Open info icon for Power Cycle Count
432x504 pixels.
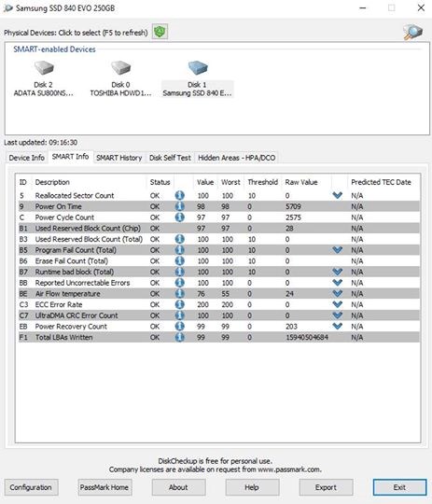pyautogui.click(x=180, y=217)
